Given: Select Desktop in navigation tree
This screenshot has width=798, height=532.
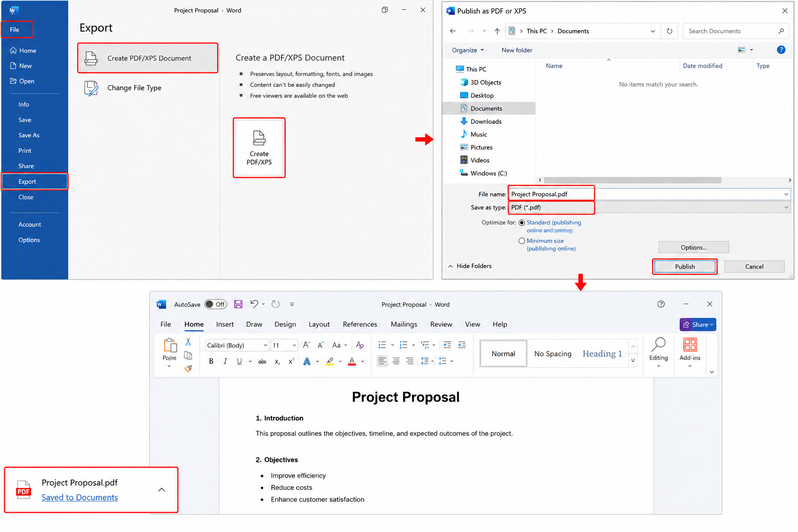Looking at the screenshot, I should point(482,96).
